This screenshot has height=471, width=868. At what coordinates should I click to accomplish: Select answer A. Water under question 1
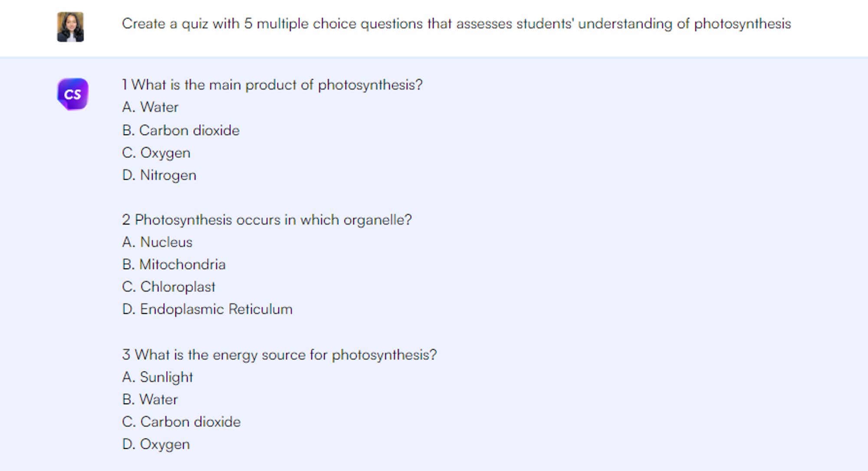click(x=150, y=107)
